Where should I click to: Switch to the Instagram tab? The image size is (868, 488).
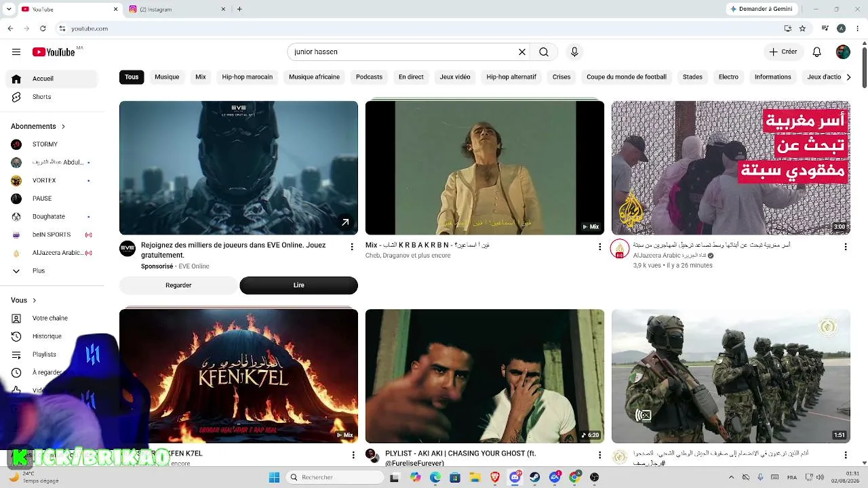click(176, 9)
